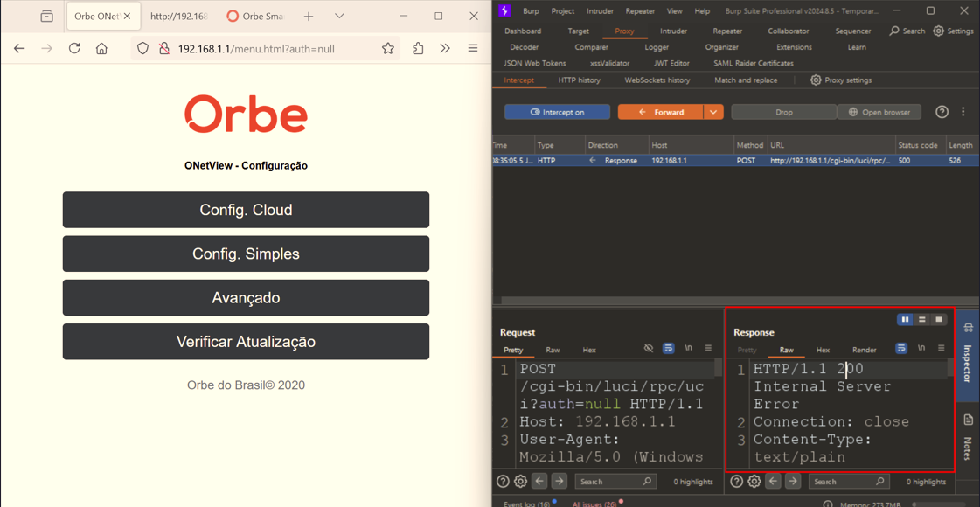
Task: Switch to WebSockets history subtab
Action: [x=657, y=80]
